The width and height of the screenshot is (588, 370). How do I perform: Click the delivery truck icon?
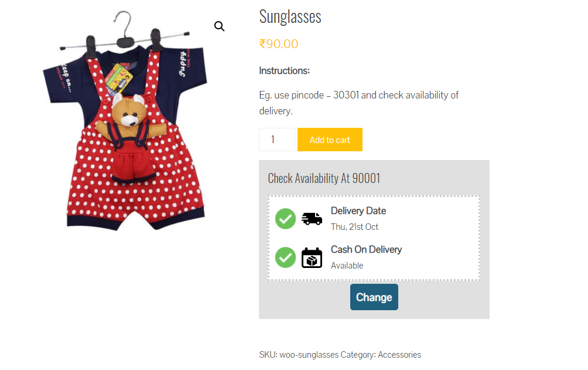tap(312, 219)
